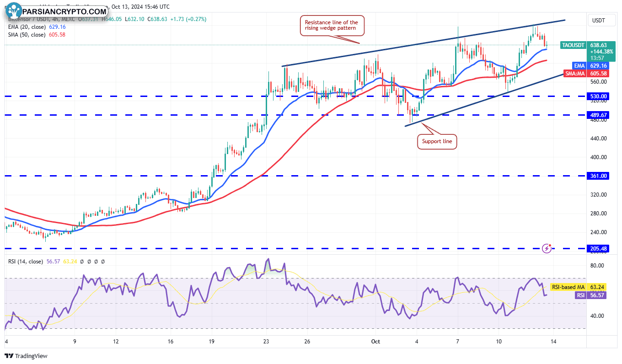Click the 13:57 candle countdown label

(x=597, y=58)
